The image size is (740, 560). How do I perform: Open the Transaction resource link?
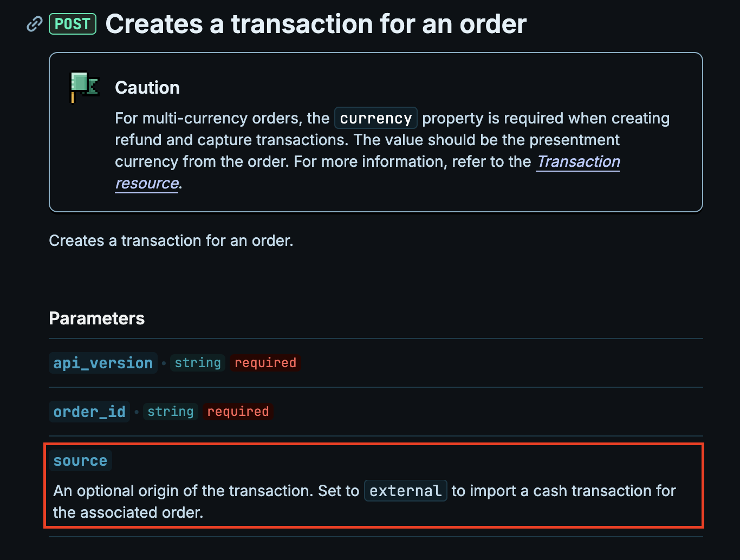coord(578,162)
